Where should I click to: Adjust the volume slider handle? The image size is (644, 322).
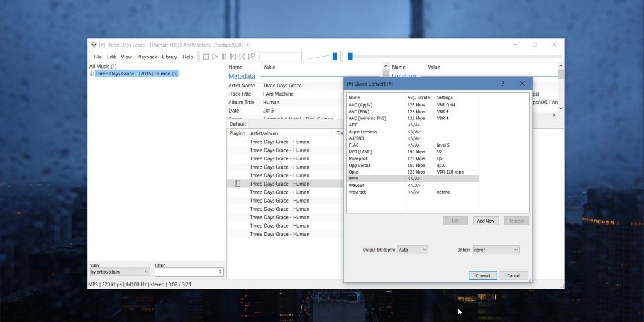point(335,57)
